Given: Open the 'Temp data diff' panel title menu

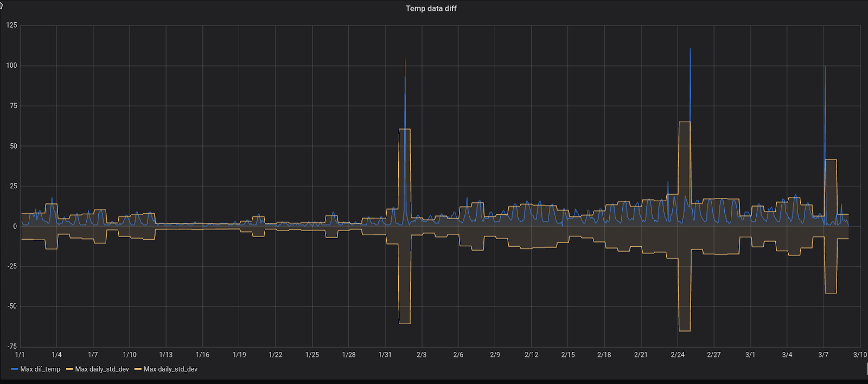Looking at the screenshot, I should [431, 8].
